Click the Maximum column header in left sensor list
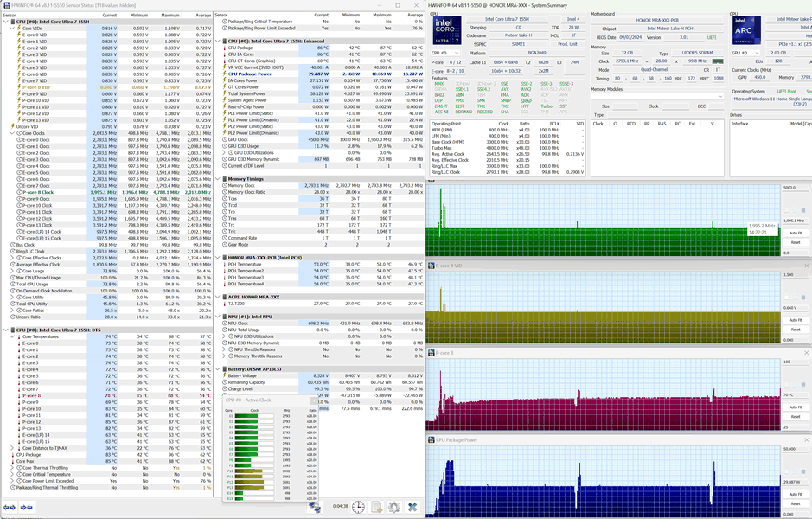The width and height of the screenshot is (812, 519). click(x=169, y=16)
